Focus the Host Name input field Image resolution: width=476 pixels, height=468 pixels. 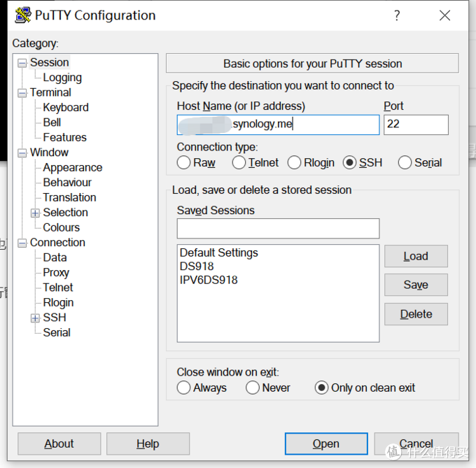[278, 125]
